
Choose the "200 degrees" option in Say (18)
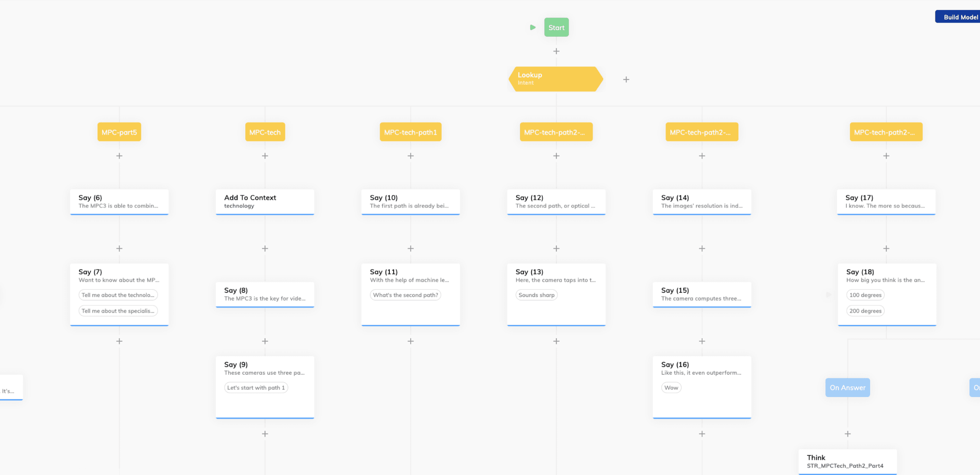(865, 310)
